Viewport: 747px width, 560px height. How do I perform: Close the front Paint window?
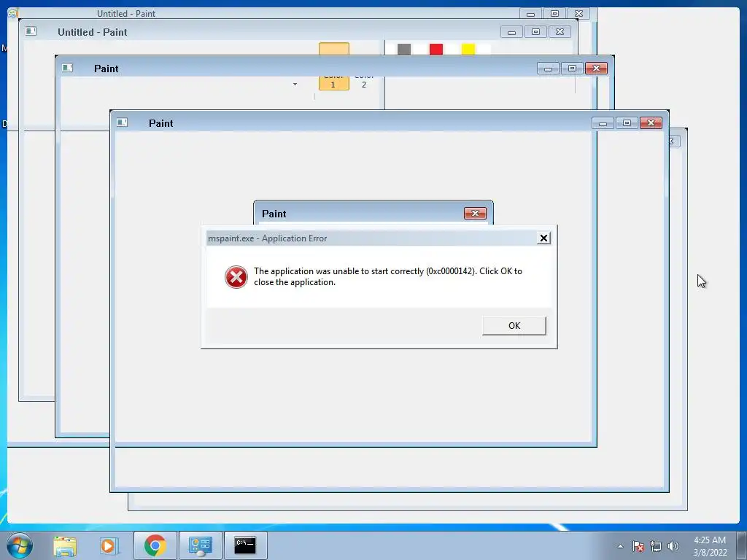pyautogui.click(x=651, y=122)
